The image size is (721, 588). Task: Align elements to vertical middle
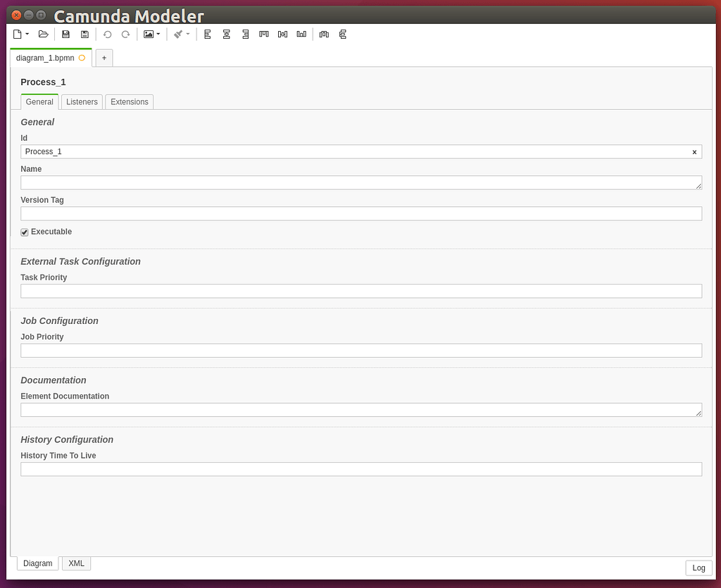[x=282, y=34]
